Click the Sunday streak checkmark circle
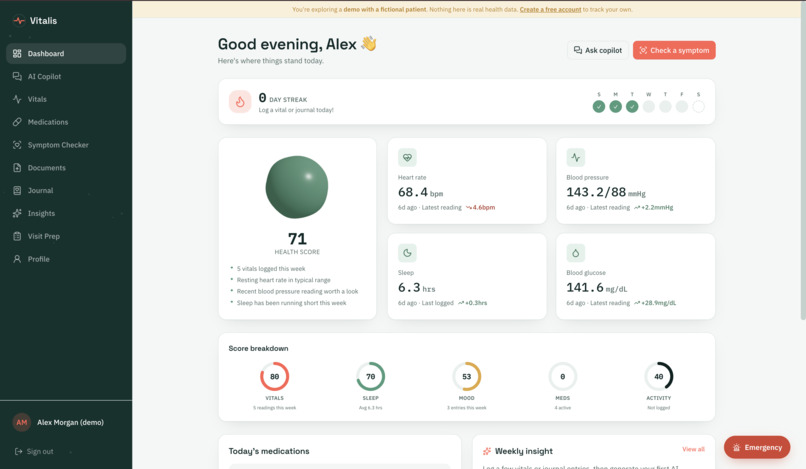The height and width of the screenshot is (469, 806). coord(599,106)
